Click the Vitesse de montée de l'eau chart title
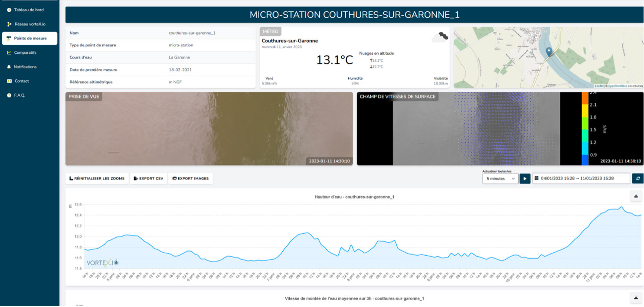This screenshot has height=307, width=644. tap(354, 298)
